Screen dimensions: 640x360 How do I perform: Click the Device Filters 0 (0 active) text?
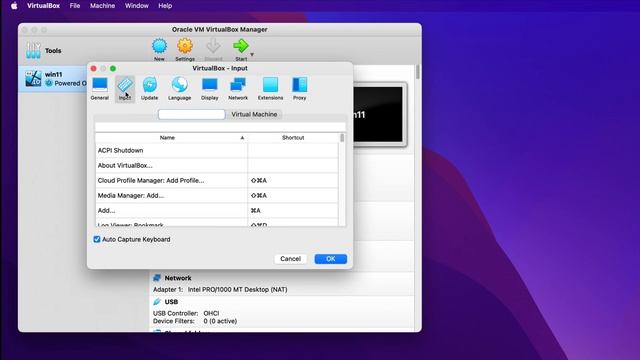[195, 321]
